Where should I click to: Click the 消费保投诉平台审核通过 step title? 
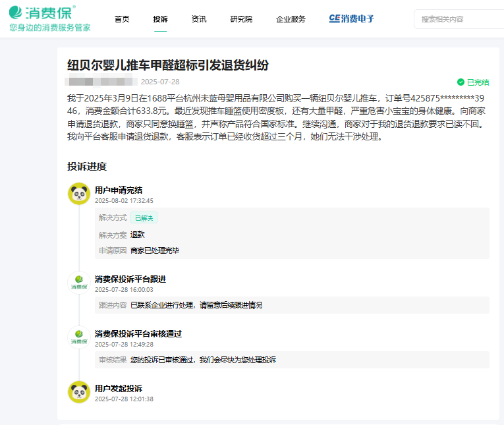138,333
